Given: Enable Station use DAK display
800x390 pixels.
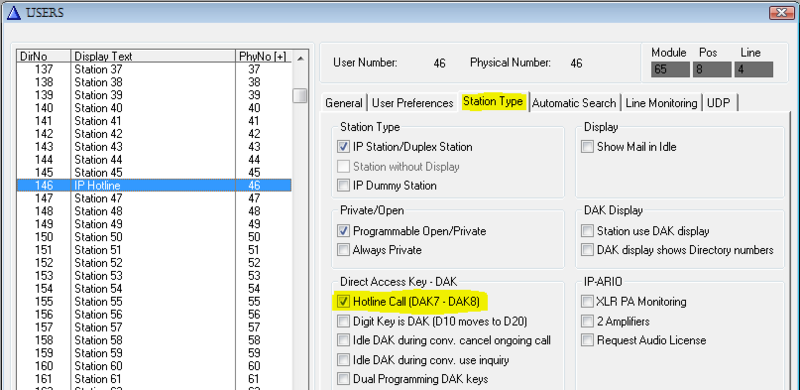Looking at the screenshot, I should (x=588, y=231).
